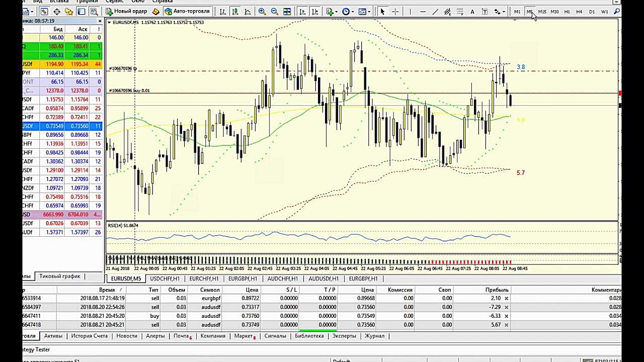This screenshot has width=644, height=362.
Task: Open the Новости tab
Action: (x=127, y=336)
